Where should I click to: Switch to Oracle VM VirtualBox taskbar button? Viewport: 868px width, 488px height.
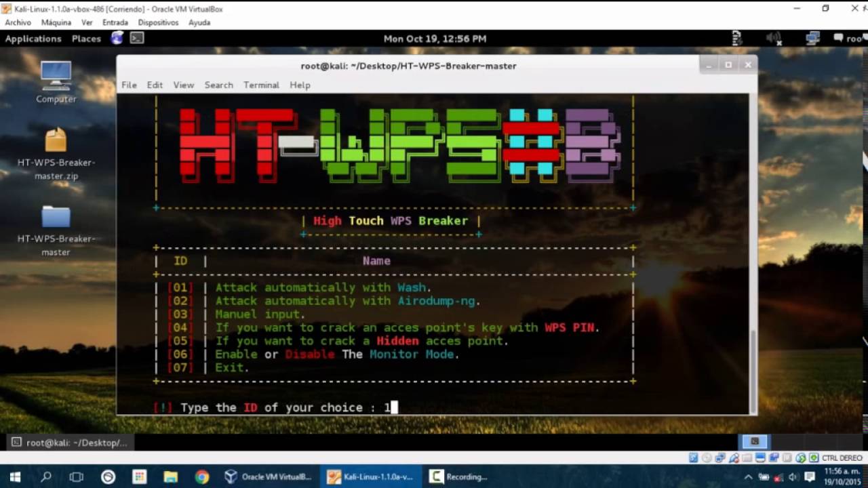(268, 477)
